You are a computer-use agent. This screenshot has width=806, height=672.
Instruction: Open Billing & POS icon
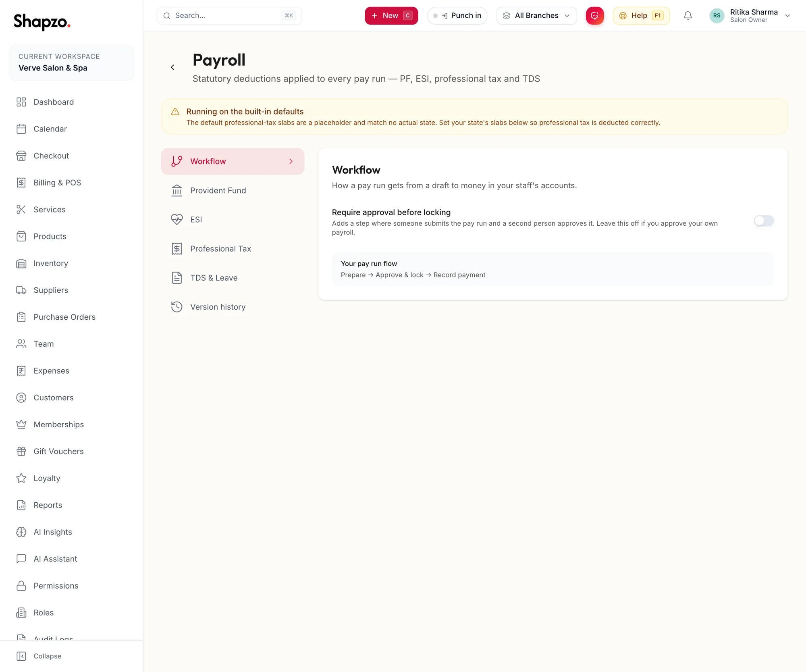(x=21, y=183)
